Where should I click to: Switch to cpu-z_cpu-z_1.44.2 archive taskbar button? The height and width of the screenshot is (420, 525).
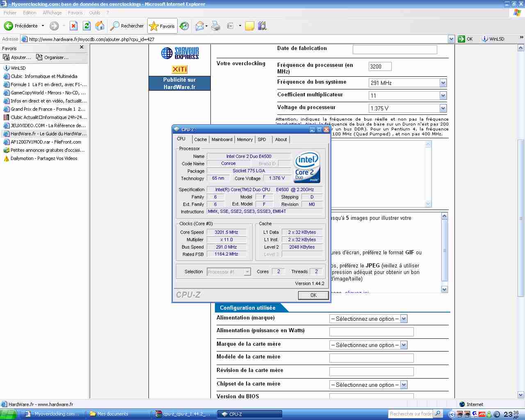click(x=184, y=414)
